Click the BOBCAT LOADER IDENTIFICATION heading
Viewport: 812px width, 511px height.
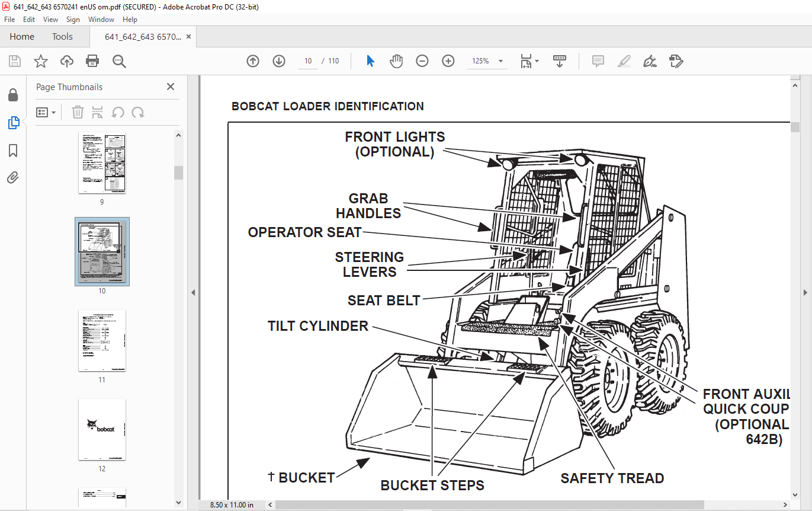pyautogui.click(x=328, y=107)
